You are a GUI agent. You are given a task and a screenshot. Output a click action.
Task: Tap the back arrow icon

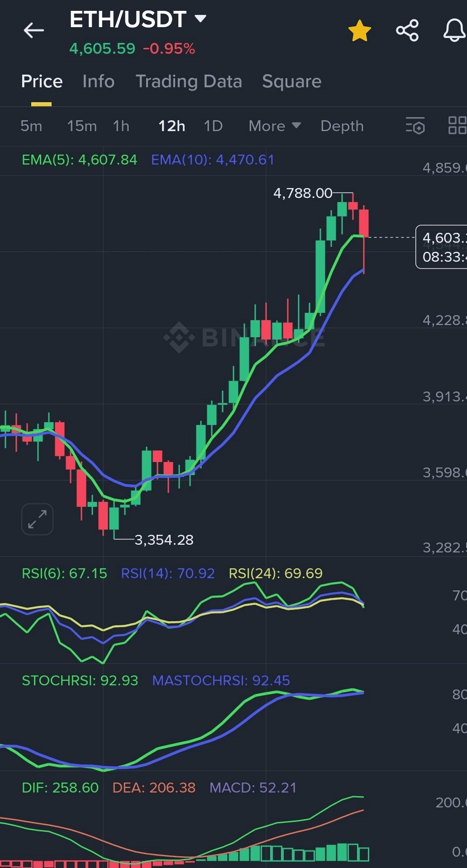[x=33, y=31]
